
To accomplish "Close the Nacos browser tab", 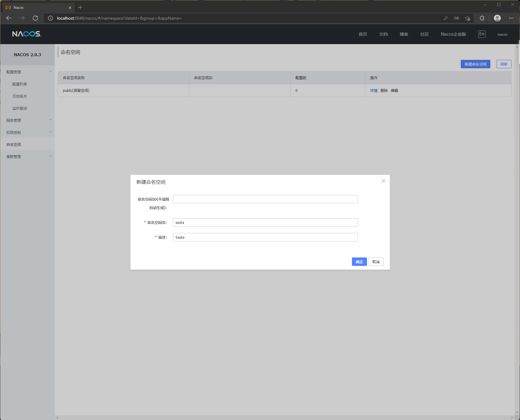I will point(70,8).
